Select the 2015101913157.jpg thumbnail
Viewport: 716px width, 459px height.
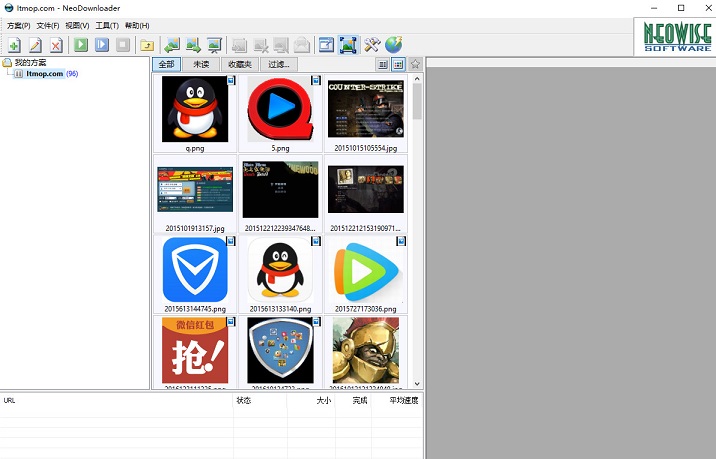(x=195, y=189)
